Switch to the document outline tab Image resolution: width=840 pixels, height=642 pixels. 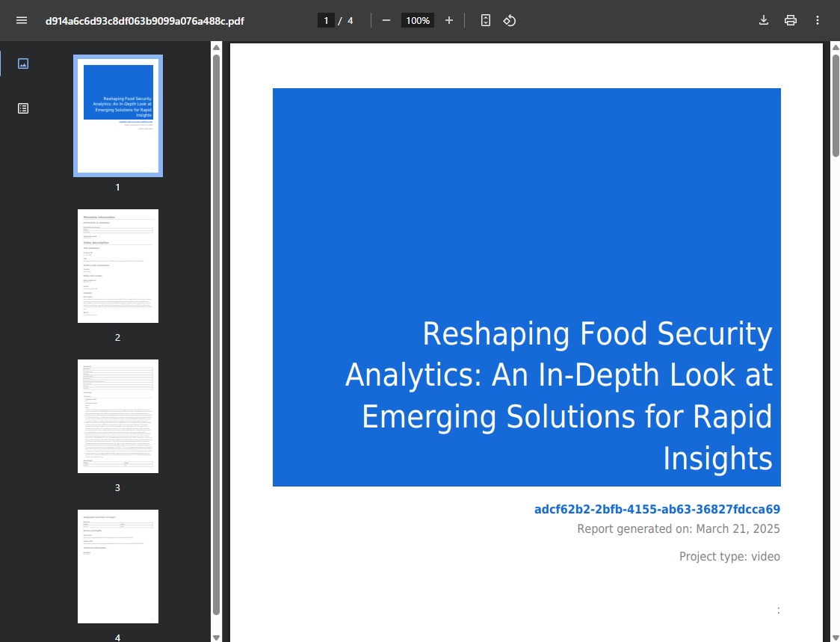(x=23, y=108)
